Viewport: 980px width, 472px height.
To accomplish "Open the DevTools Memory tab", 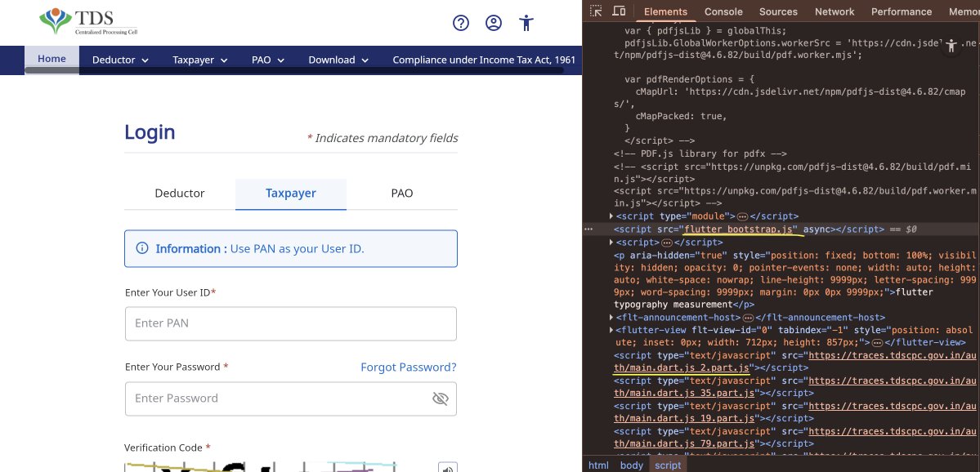I will point(963,11).
